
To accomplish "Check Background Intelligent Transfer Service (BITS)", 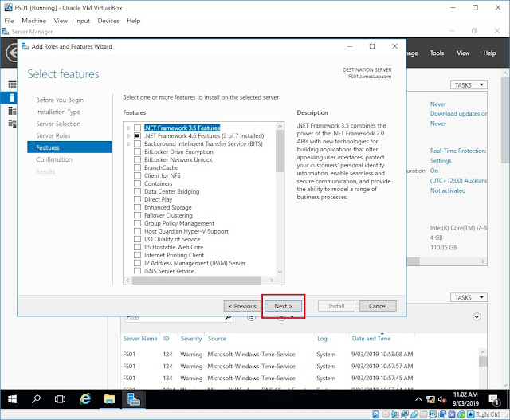I will click(138, 143).
